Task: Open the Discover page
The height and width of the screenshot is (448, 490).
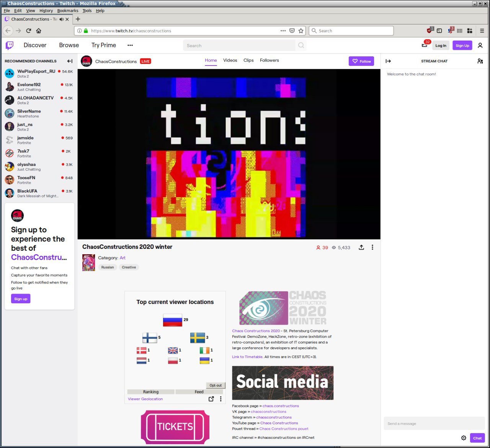Action: coord(35,45)
